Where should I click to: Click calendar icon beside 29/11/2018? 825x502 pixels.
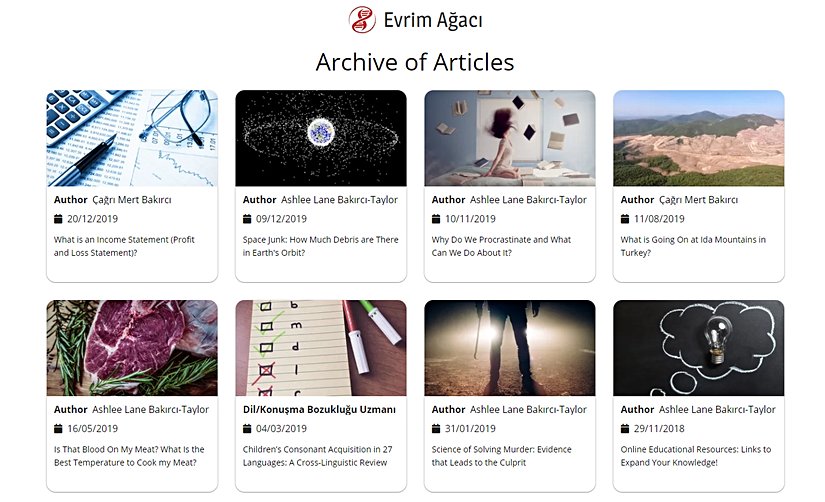pyautogui.click(x=625, y=429)
